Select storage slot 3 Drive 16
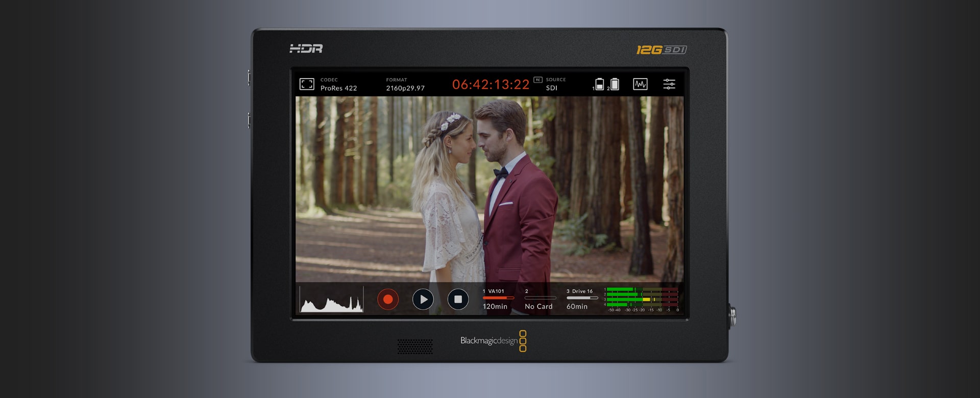This screenshot has height=398, width=980. click(x=581, y=299)
